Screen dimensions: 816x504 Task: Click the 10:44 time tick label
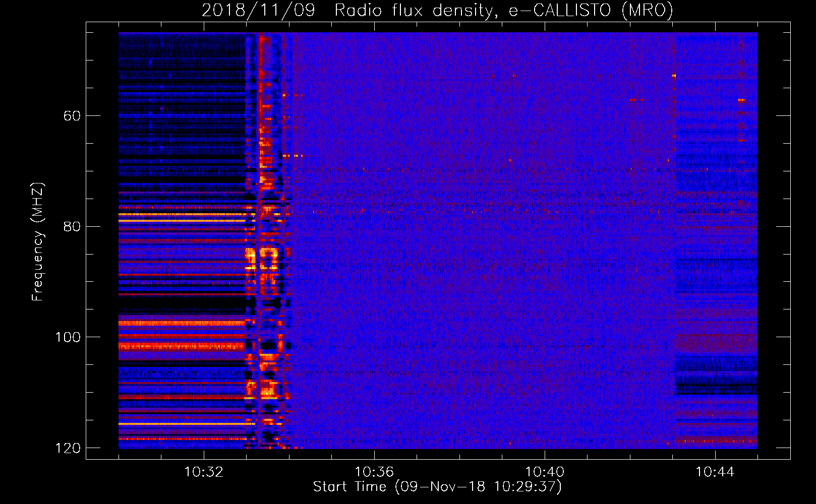(715, 472)
